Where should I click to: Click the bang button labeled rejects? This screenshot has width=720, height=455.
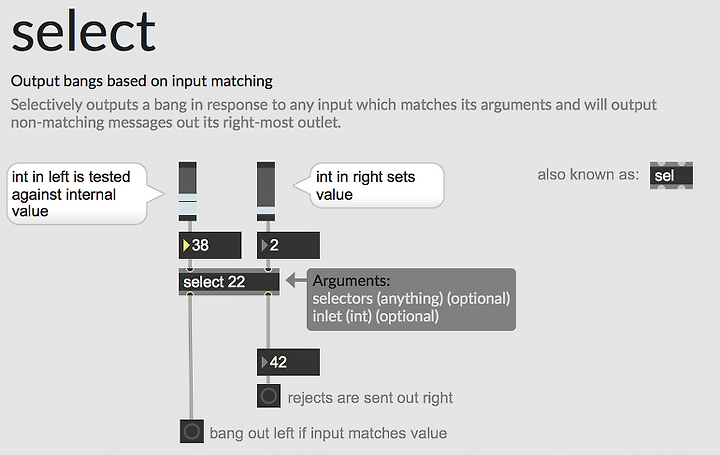tap(269, 396)
